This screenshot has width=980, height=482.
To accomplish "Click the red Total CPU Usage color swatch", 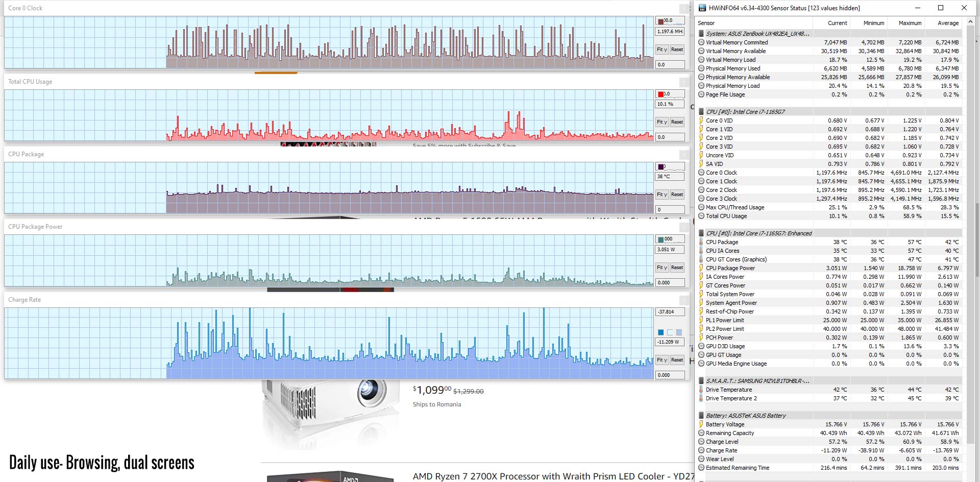I will [661, 94].
